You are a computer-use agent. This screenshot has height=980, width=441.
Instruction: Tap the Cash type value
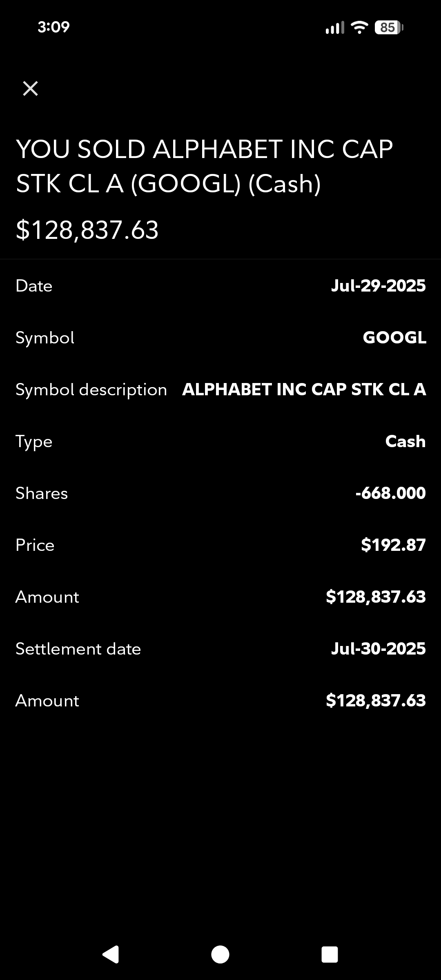(405, 441)
